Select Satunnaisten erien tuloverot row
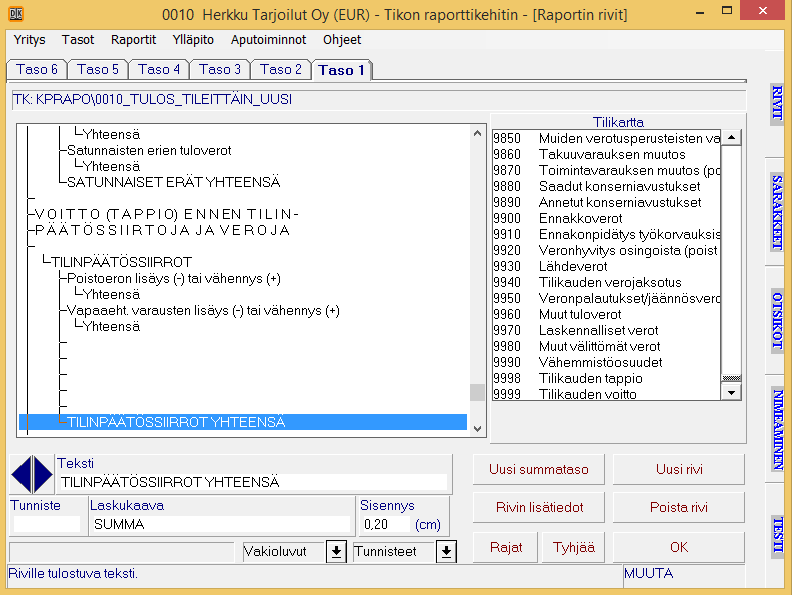Screen dimensions: 792x595 point(149,150)
